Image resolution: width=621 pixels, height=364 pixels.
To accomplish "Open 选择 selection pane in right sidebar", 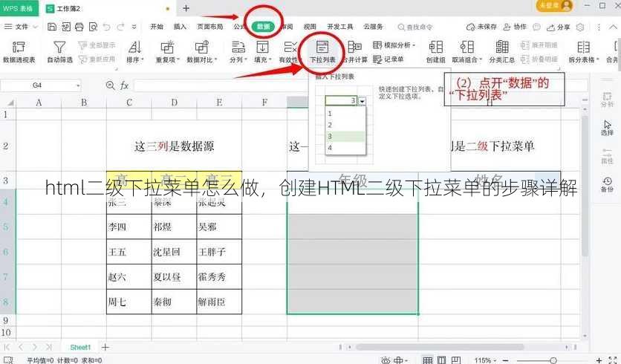I will pyautogui.click(x=607, y=128).
